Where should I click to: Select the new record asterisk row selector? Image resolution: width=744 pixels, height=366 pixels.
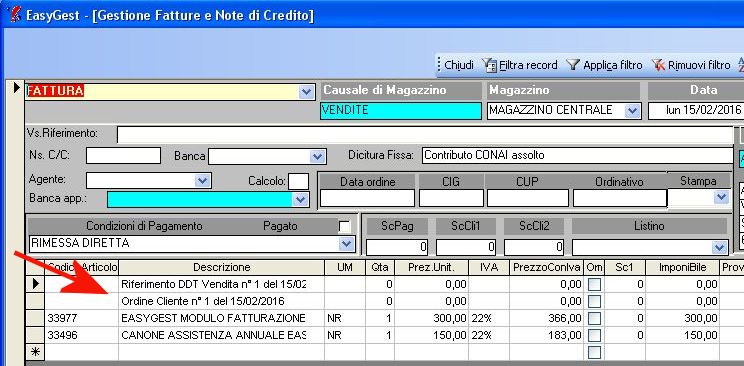[35, 352]
